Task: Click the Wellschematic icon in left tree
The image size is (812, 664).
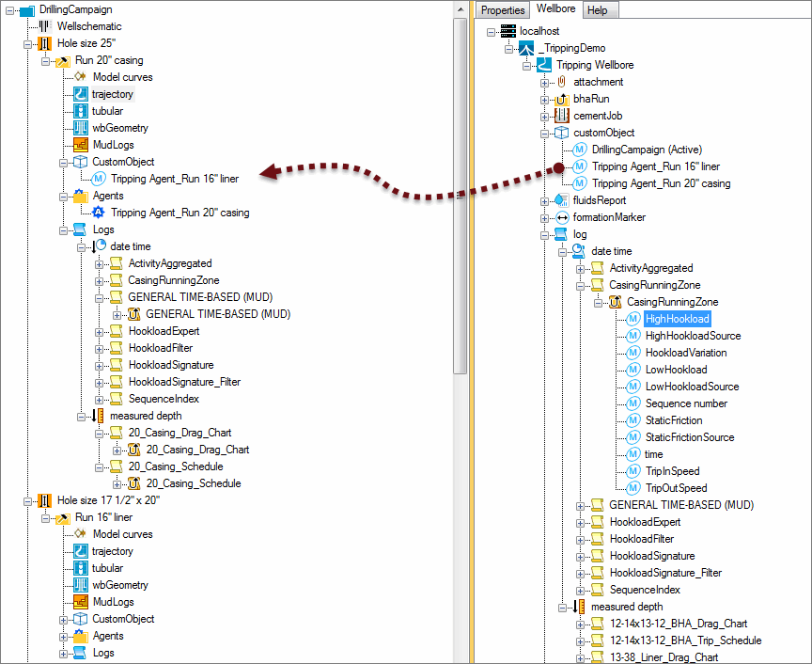Action: click(45, 26)
